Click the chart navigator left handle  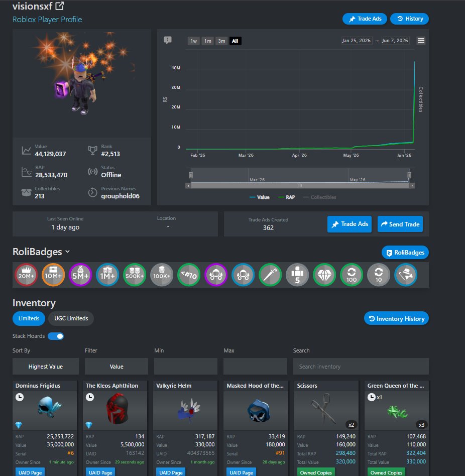191,175
